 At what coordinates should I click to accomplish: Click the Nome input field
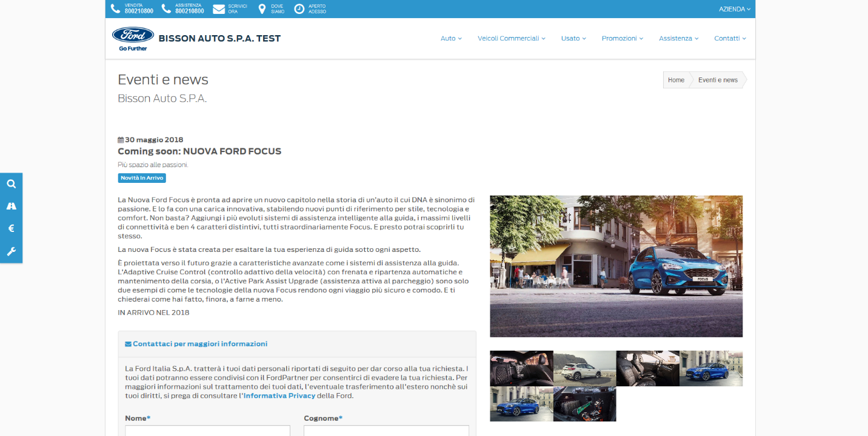click(x=207, y=431)
